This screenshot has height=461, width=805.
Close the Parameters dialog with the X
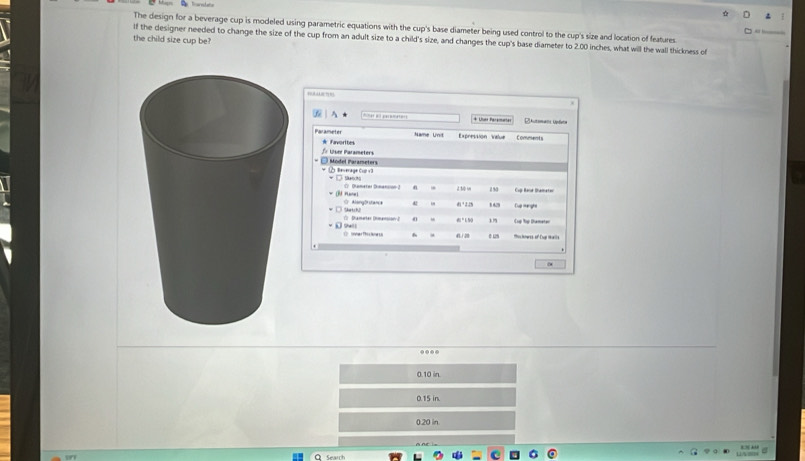point(572,103)
